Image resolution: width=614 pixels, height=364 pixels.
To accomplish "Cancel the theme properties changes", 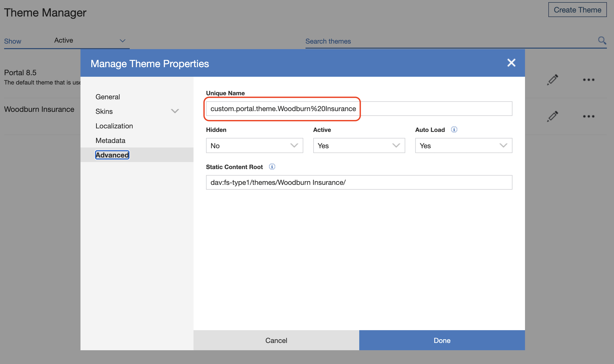I will (x=276, y=340).
